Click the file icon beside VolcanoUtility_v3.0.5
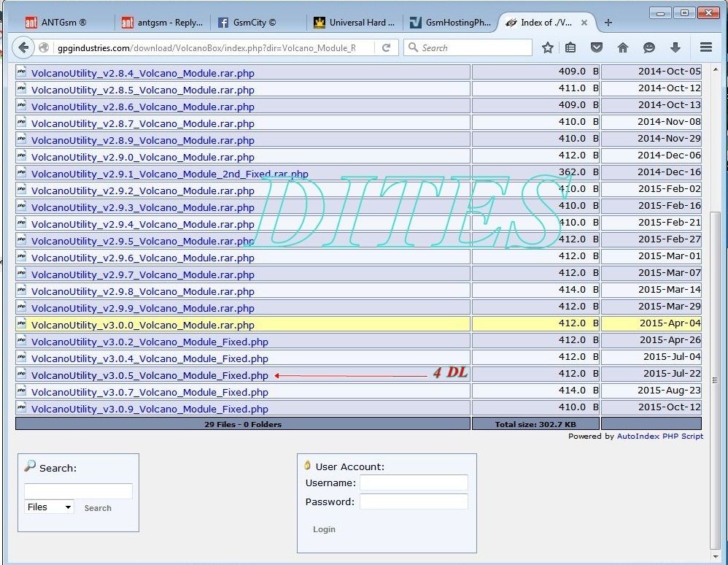728x565 pixels. [x=21, y=374]
